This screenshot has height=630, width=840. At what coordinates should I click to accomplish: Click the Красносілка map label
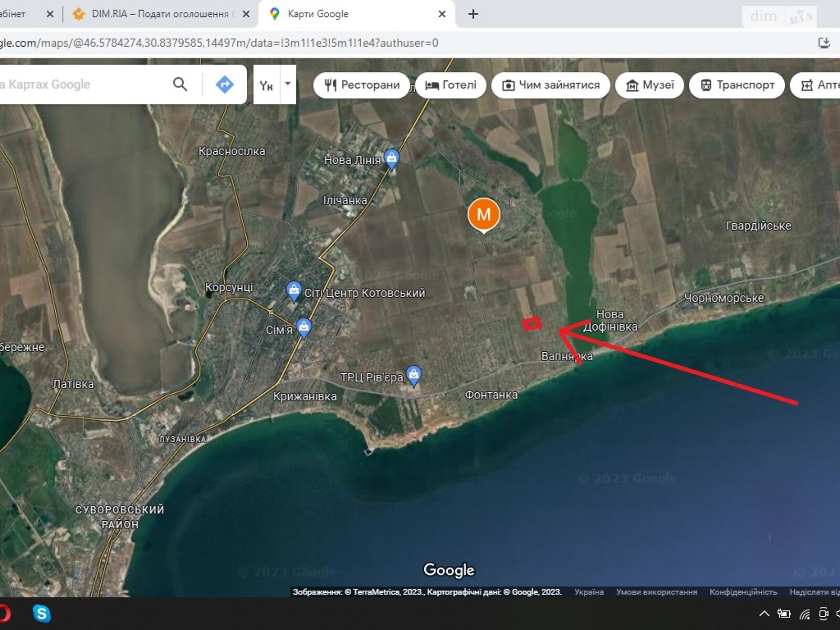click(x=232, y=151)
